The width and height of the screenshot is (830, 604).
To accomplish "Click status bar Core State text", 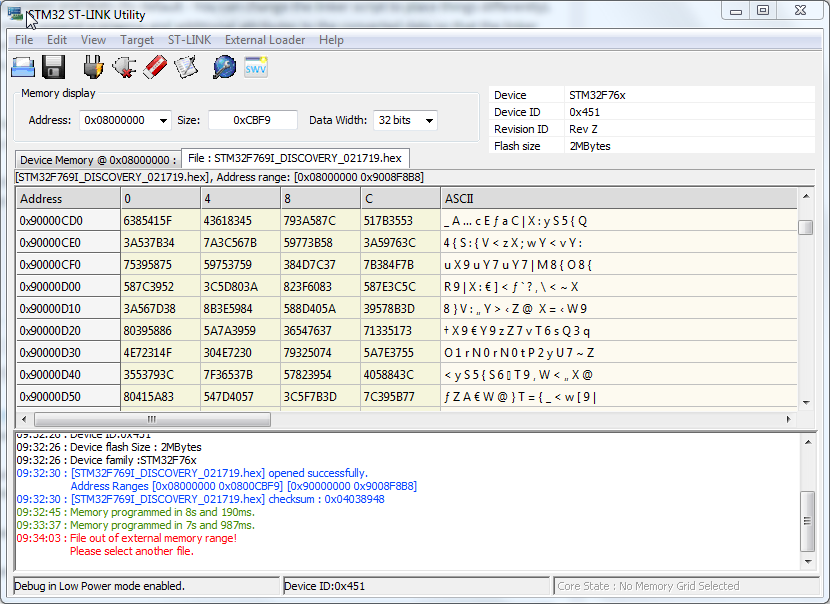I will pos(648,586).
